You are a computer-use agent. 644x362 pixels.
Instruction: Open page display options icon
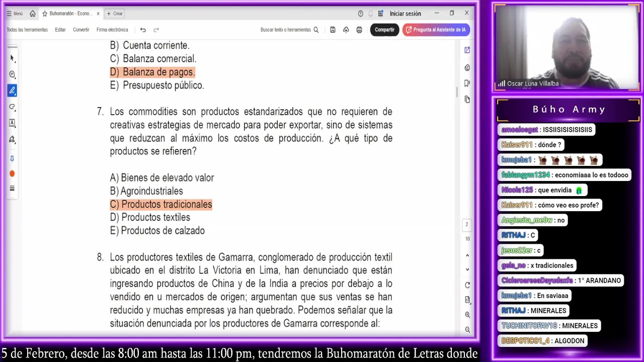click(467, 300)
